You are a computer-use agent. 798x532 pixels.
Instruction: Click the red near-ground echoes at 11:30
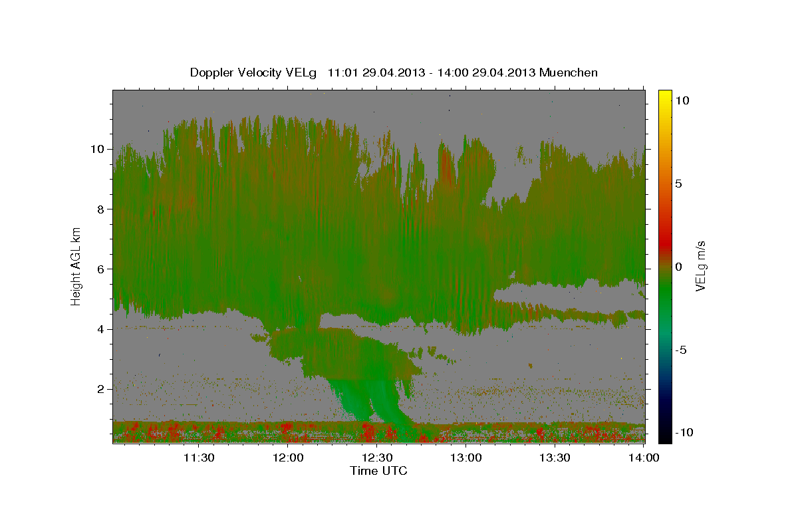pos(198,433)
